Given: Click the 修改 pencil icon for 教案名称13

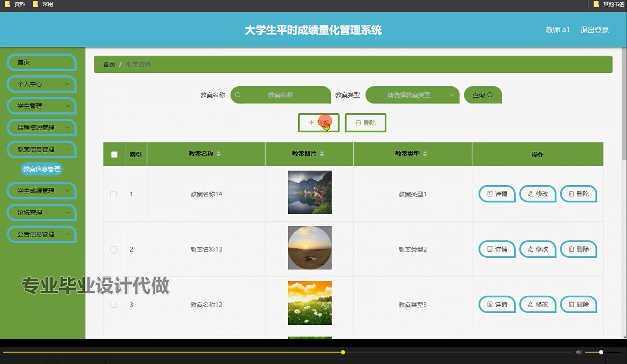Looking at the screenshot, I should 530,249.
